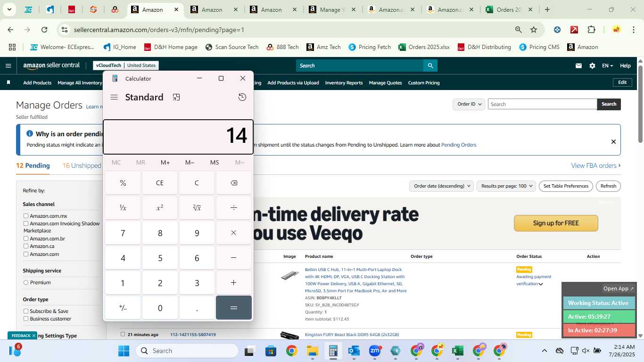Close the pending order info banner
Viewport: 644px width, 362px height.
click(613, 141)
